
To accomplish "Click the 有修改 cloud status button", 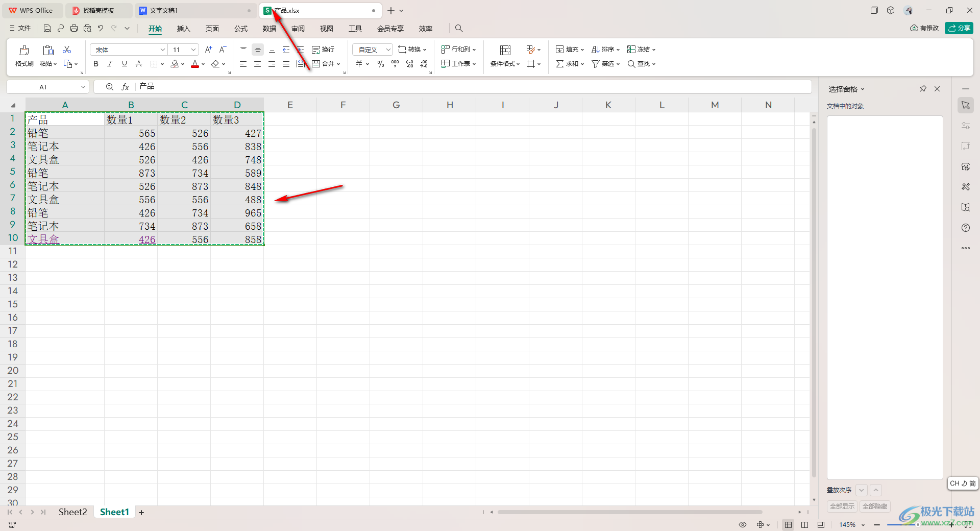I will click(924, 28).
